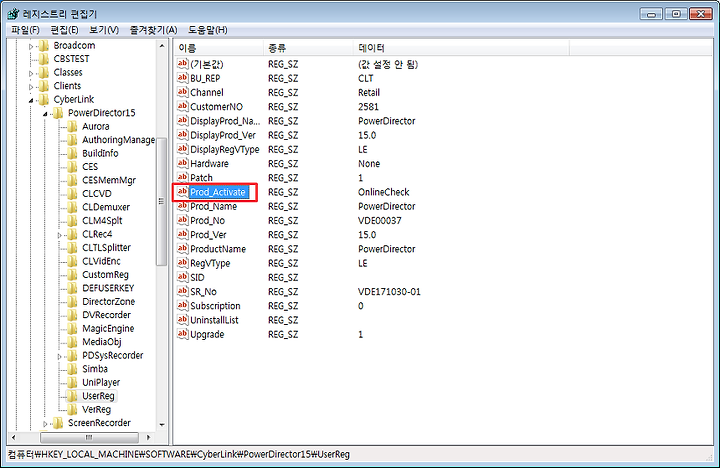Image resolution: width=720 pixels, height=468 pixels.
Task: Select the MagicEngine tree item
Action: [108, 329]
